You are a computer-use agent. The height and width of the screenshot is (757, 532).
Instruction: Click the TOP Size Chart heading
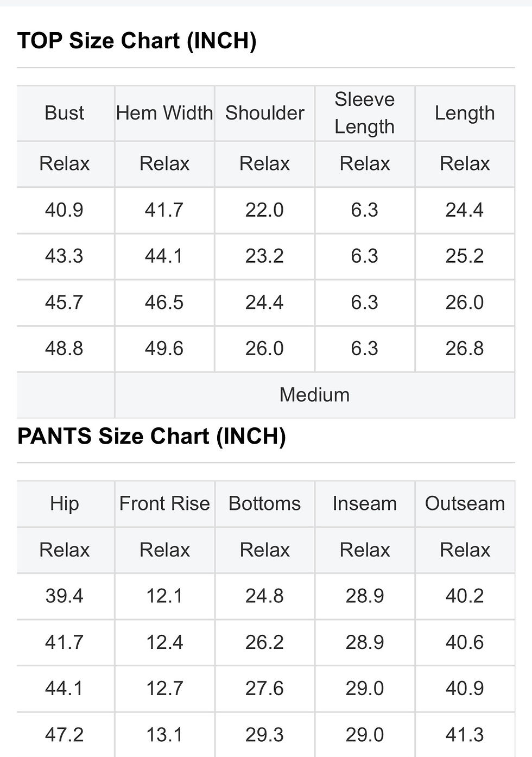137,41
